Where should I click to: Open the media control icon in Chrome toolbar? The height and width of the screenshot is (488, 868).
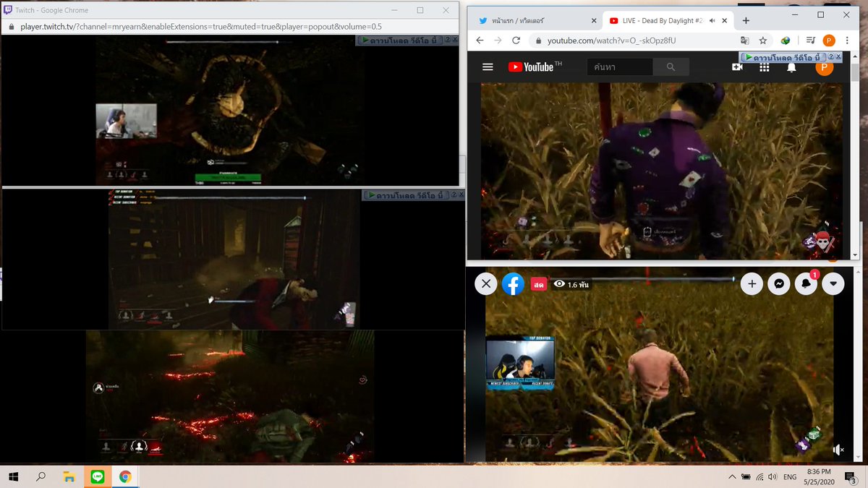coord(809,40)
